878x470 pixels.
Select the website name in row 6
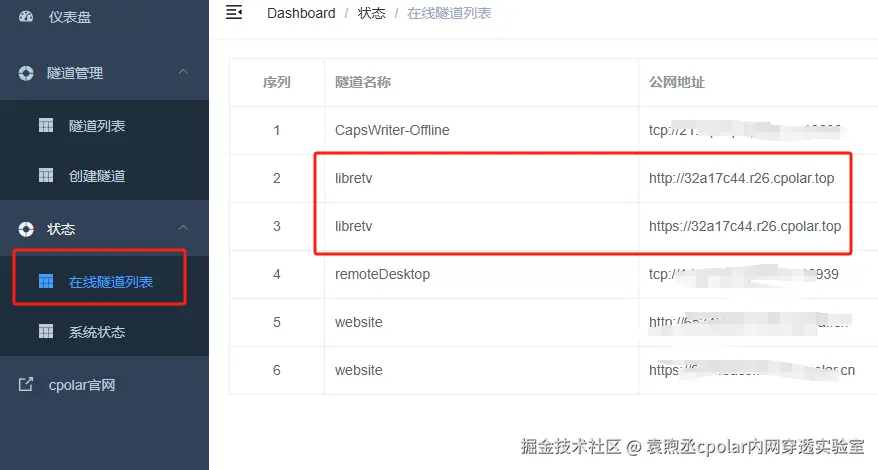[x=358, y=370]
